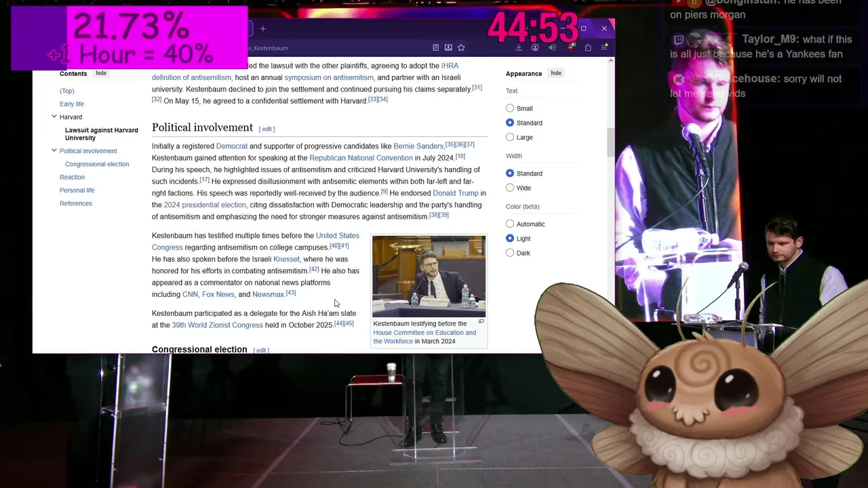Open symposium on antisemitism link
Screen dimensions: 868x488
pos(329,77)
